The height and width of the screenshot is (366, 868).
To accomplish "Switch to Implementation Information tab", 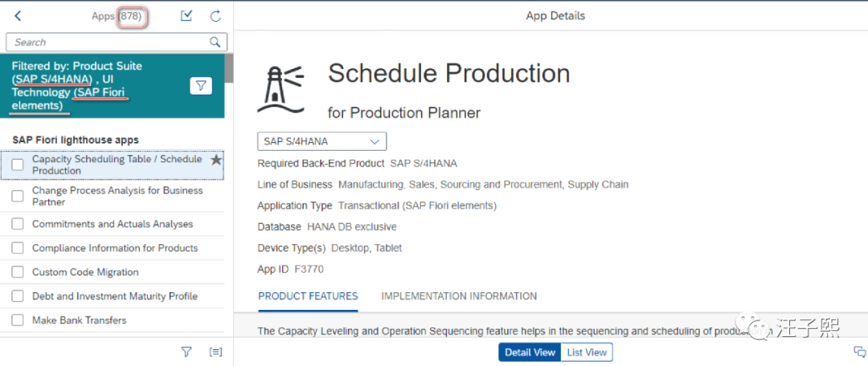I will click(459, 296).
